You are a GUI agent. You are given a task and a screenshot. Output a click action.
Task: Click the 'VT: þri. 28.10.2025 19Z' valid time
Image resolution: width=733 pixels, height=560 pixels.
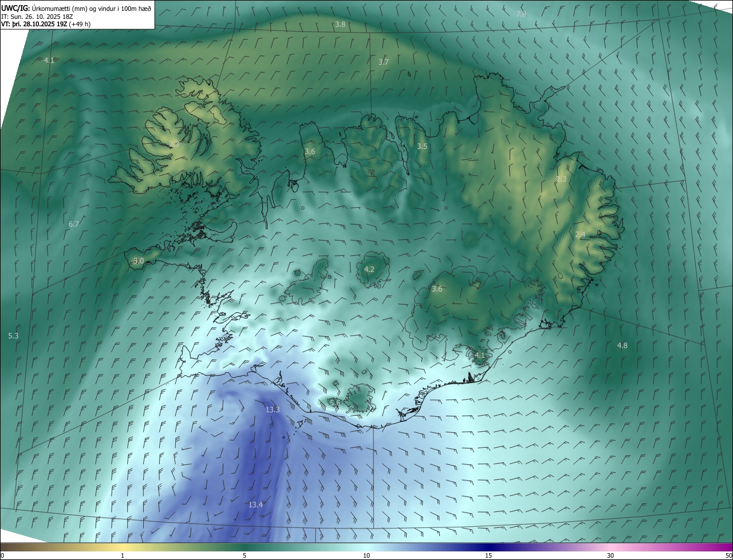[34, 24]
